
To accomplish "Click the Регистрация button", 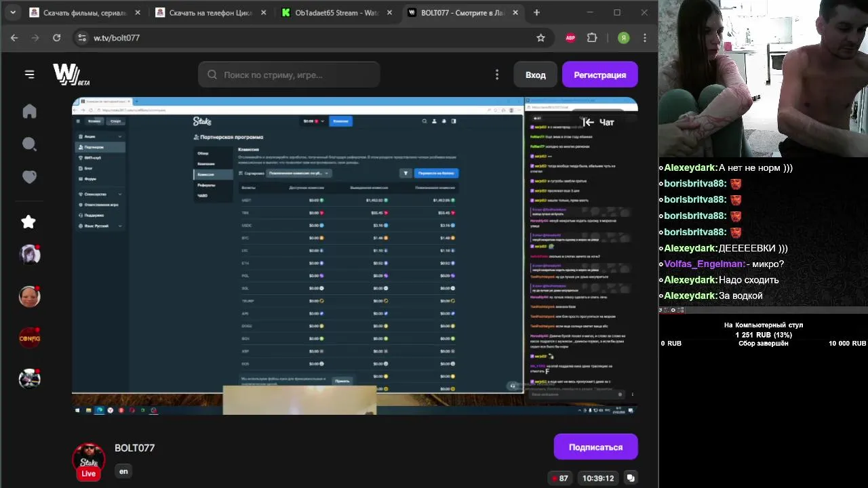I will click(x=599, y=75).
